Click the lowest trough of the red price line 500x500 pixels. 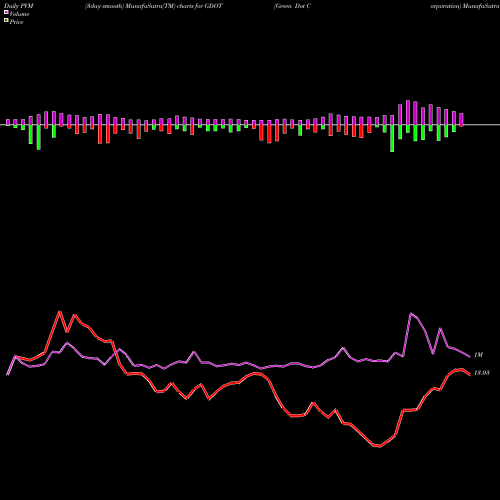pyautogui.click(x=380, y=446)
